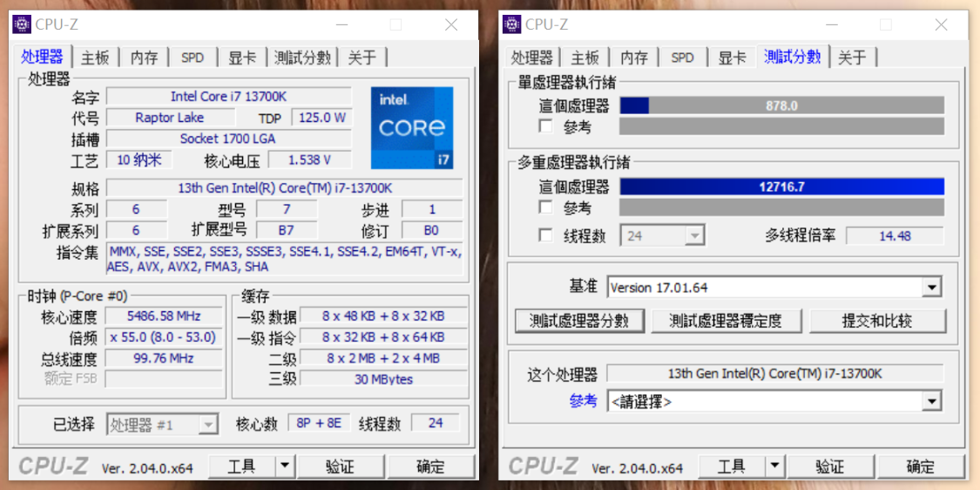Click 工具 button in right window
Image resolution: width=980 pixels, height=490 pixels.
click(731, 466)
